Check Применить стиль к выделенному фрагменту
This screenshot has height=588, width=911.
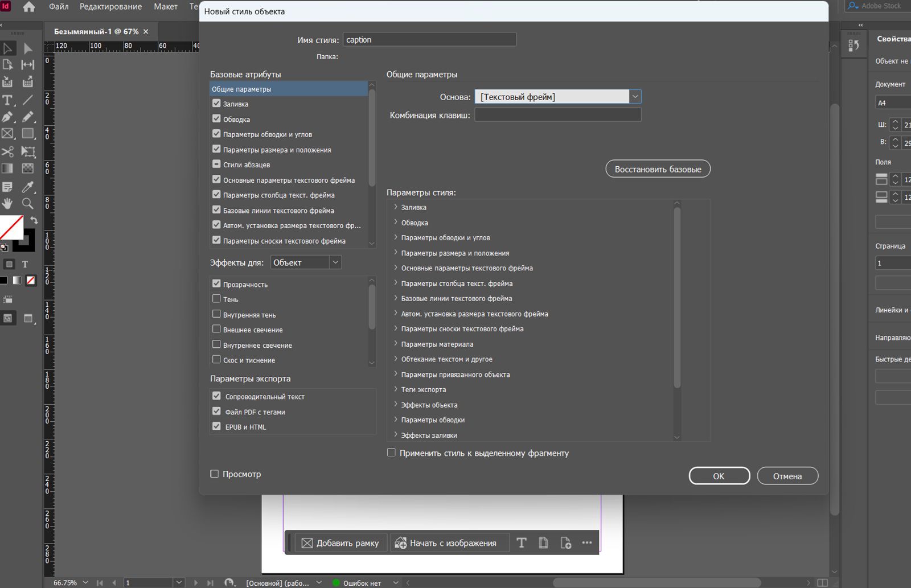pyautogui.click(x=391, y=453)
